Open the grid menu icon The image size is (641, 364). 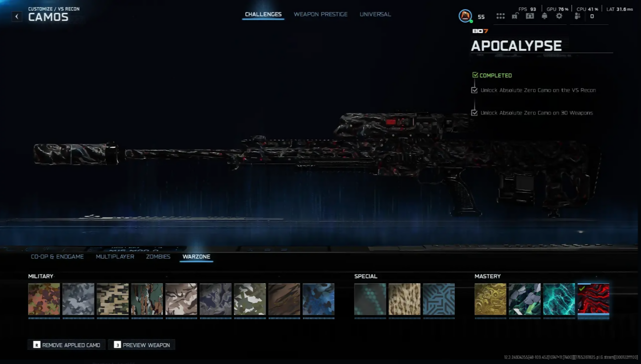pyautogui.click(x=501, y=16)
